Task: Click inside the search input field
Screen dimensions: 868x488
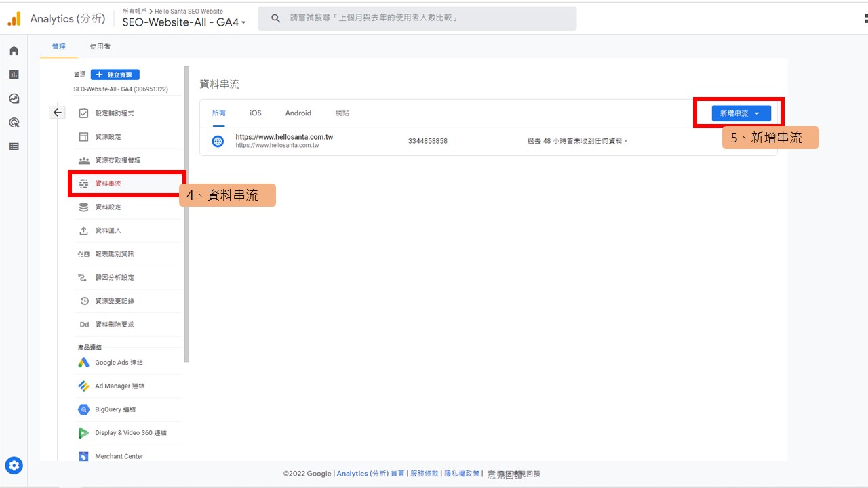Action: pyautogui.click(x=417, y=18)
